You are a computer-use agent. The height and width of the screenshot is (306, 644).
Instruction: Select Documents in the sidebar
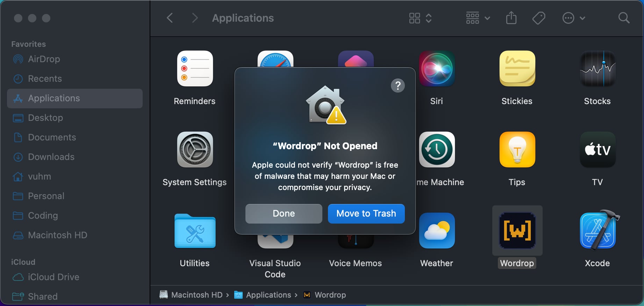(x=75, y=137)
